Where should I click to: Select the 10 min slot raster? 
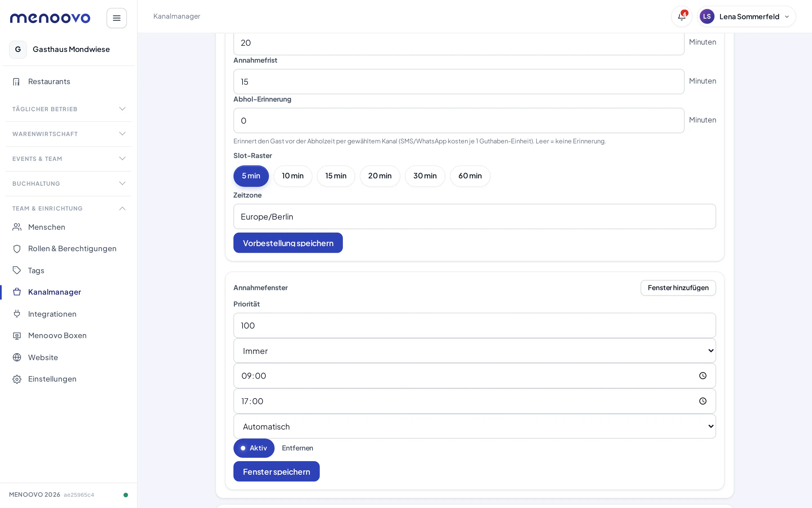coord(293,176)
